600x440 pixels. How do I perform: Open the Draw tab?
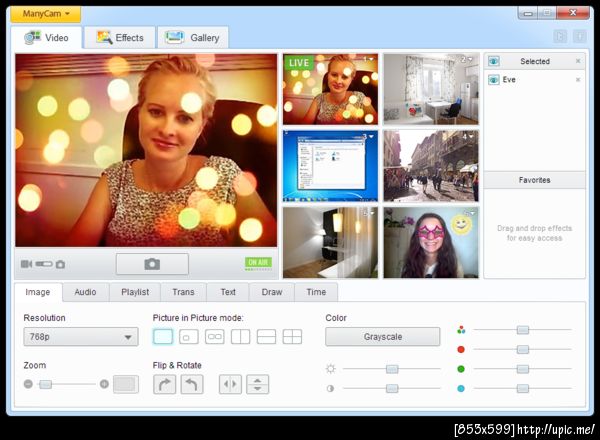tap(272, 292)
